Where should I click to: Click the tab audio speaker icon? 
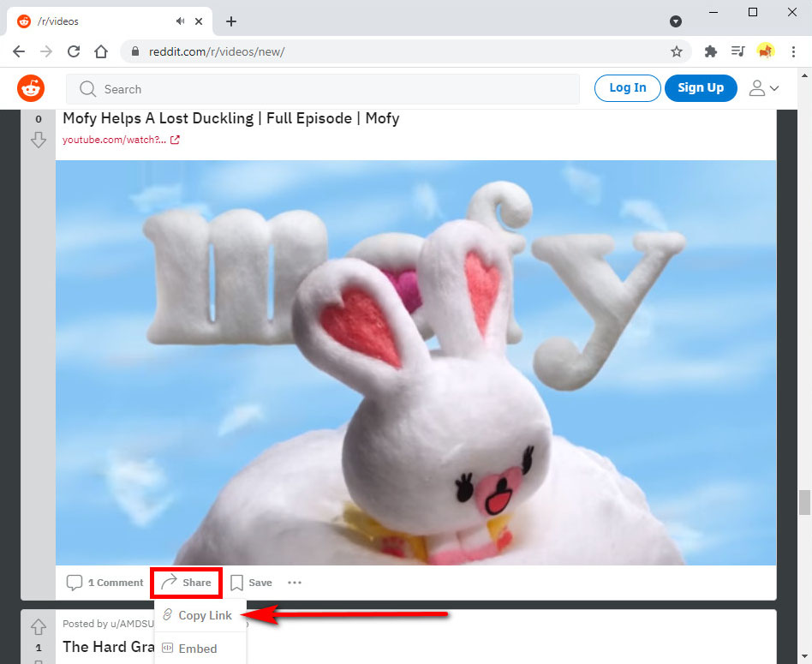(180, 21)
